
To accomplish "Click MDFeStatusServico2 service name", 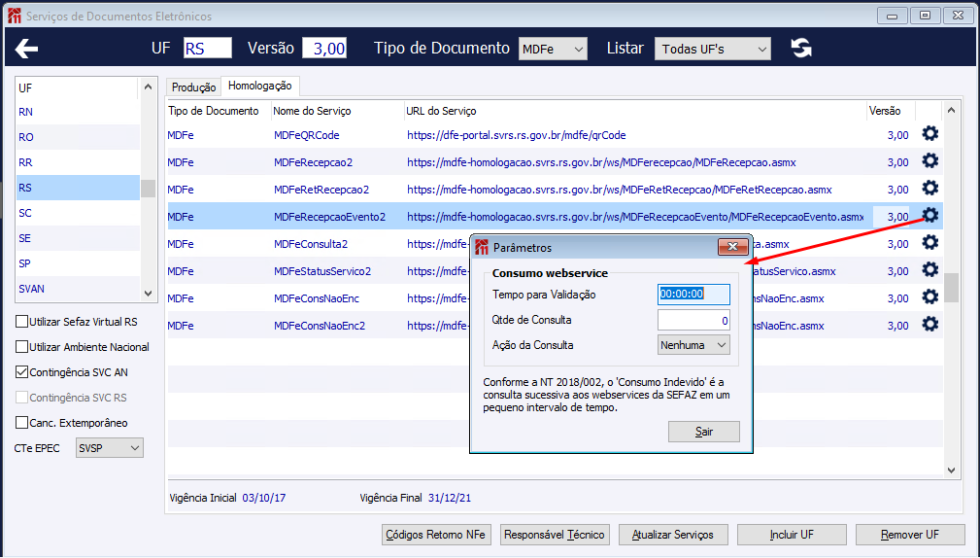I will click(x=322, y=271).
